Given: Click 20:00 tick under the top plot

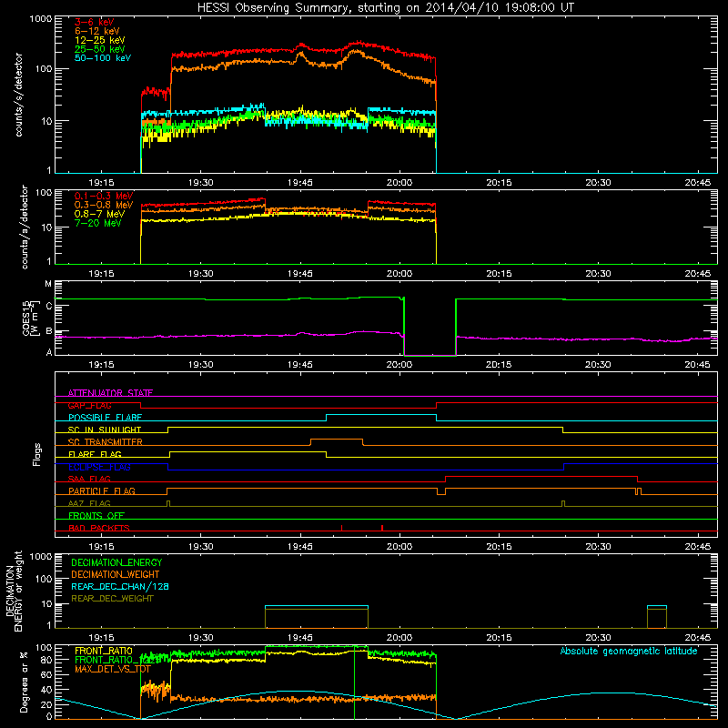Looking at the screenshot, I should pyautogui.click(x=399, y=183).
